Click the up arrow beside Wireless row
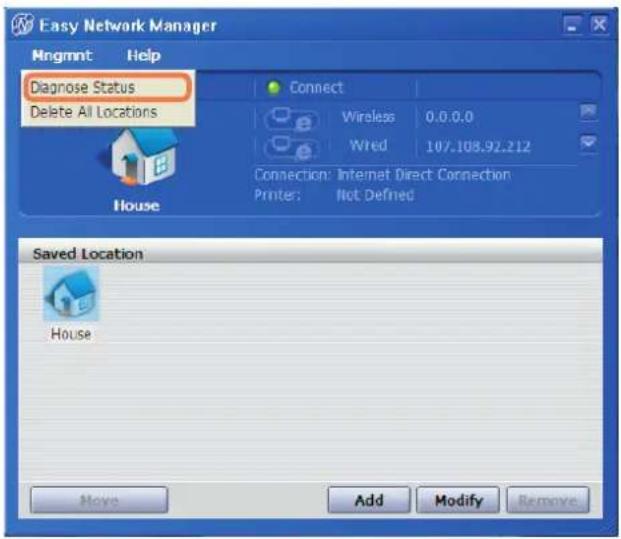The width and height of the screenshot is (621, 539). (x=589, y=112)
